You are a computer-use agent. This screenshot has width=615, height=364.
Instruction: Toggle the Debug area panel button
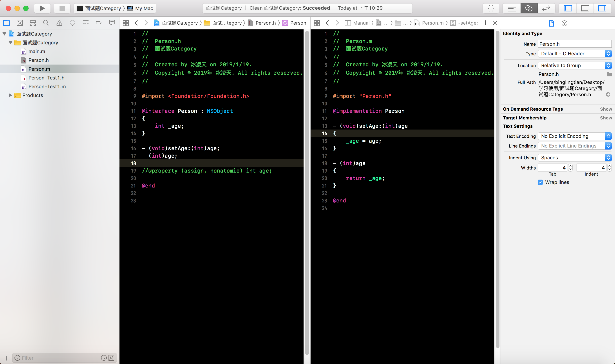coord(585,8)
